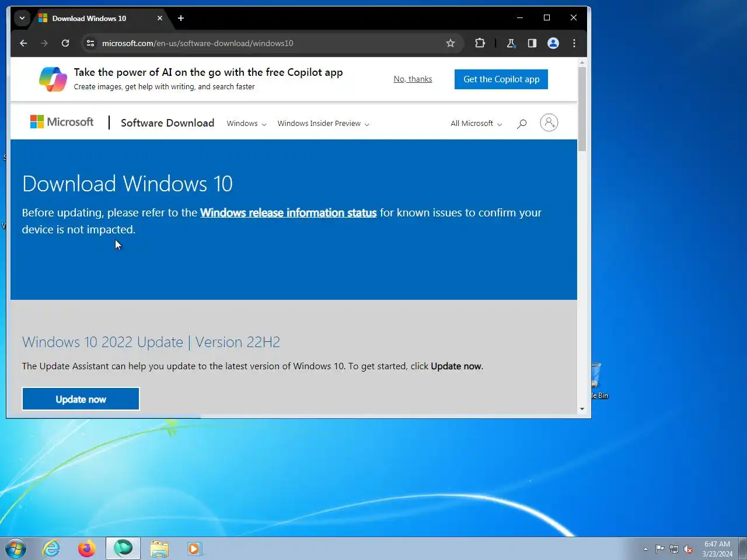The height and width of the screenshot is (560, 747).
Task: Click the active browser taskbar button
Action: (123, 548)
